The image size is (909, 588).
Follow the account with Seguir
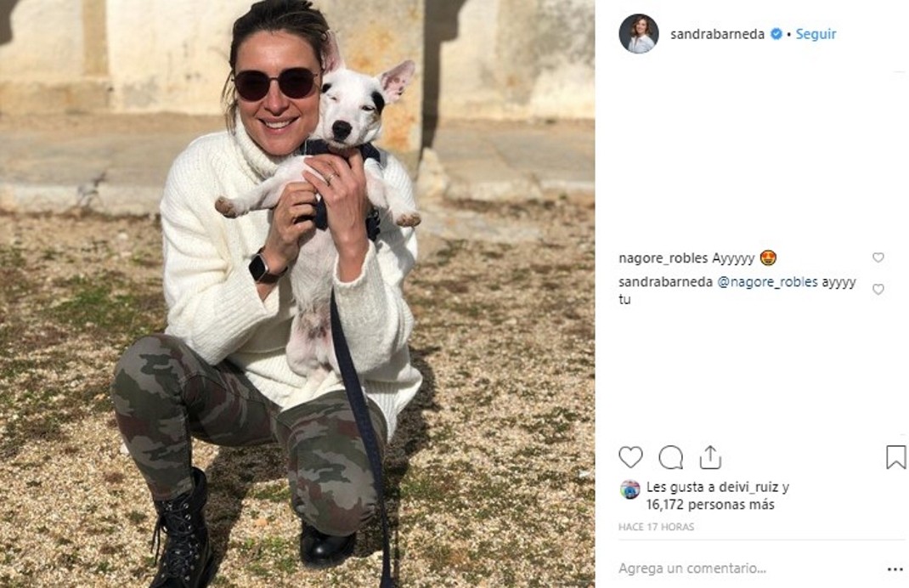(x=816, y=34)
